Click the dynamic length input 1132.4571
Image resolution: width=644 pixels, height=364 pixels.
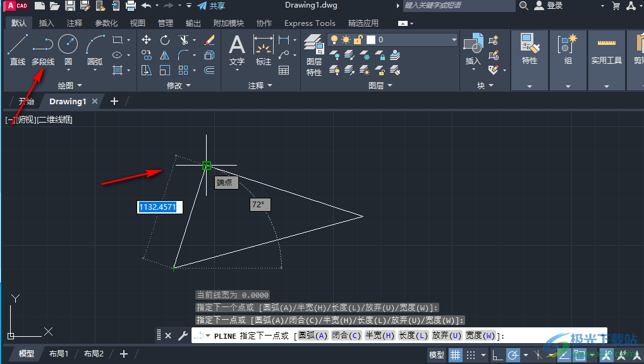[159, 207]
